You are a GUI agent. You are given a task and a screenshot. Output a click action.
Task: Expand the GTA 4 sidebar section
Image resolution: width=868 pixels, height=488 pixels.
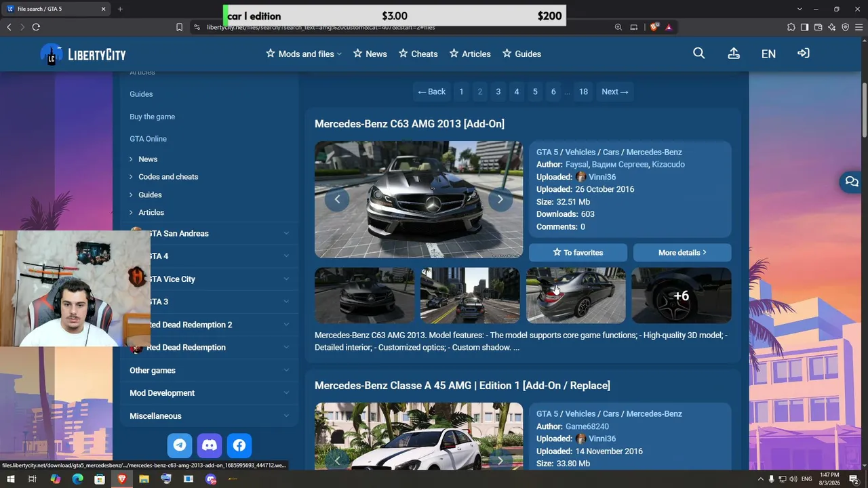pyautogui.click(x=210, y=256)
